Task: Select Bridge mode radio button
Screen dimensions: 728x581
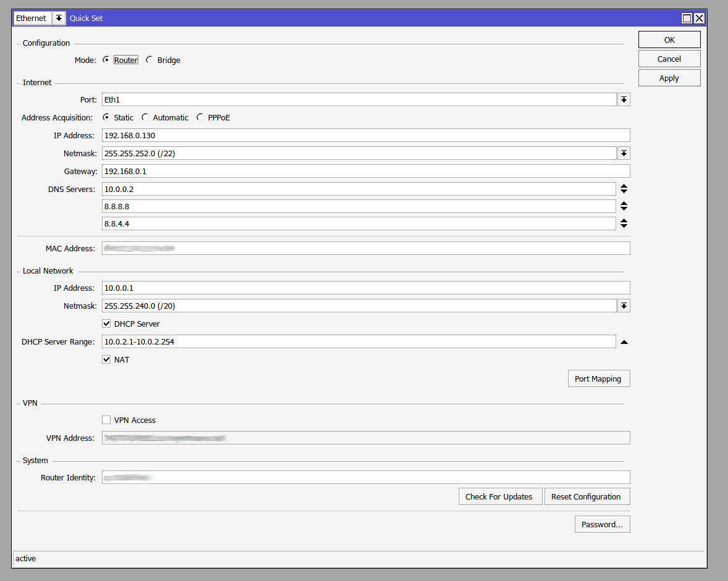Action: pyautogui.click(x=149, y=60)
